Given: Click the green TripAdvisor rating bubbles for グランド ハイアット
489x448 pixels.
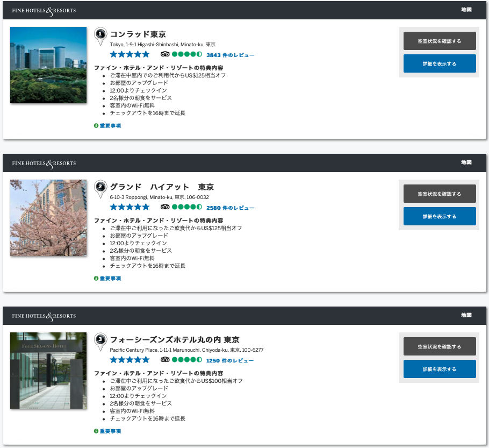Looking at the screenshot, I should point(187,207).
